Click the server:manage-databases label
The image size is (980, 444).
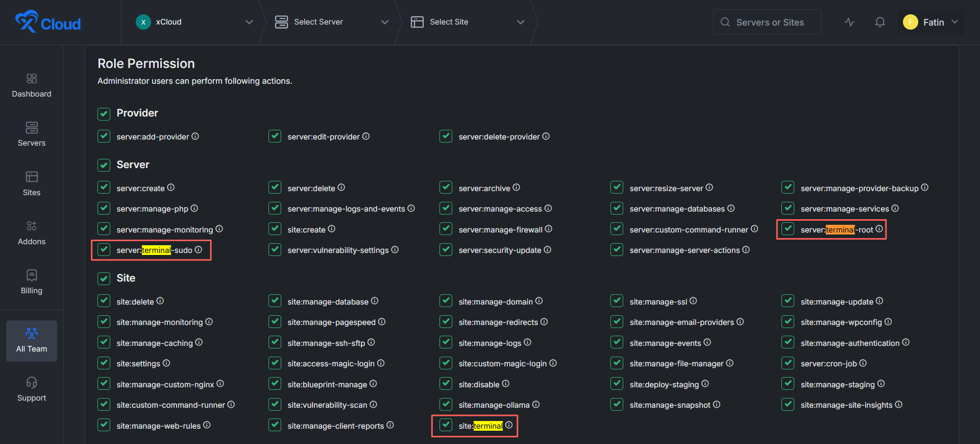pos(677,209)
